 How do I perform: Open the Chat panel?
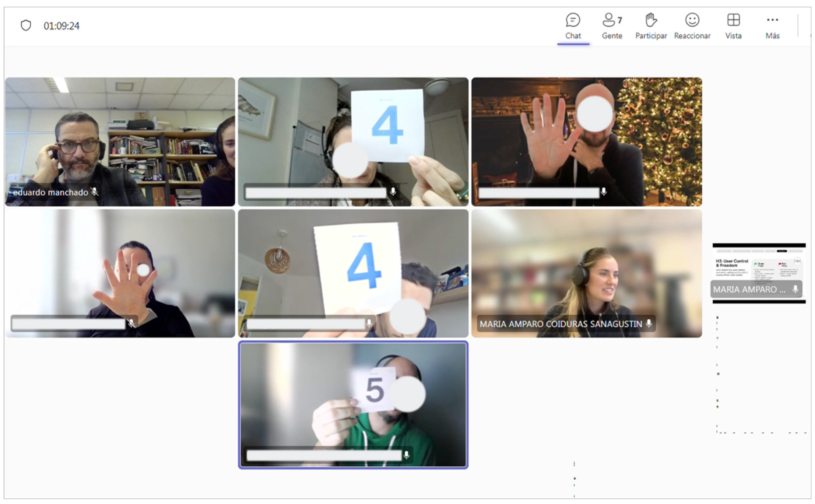coord(573,26)
